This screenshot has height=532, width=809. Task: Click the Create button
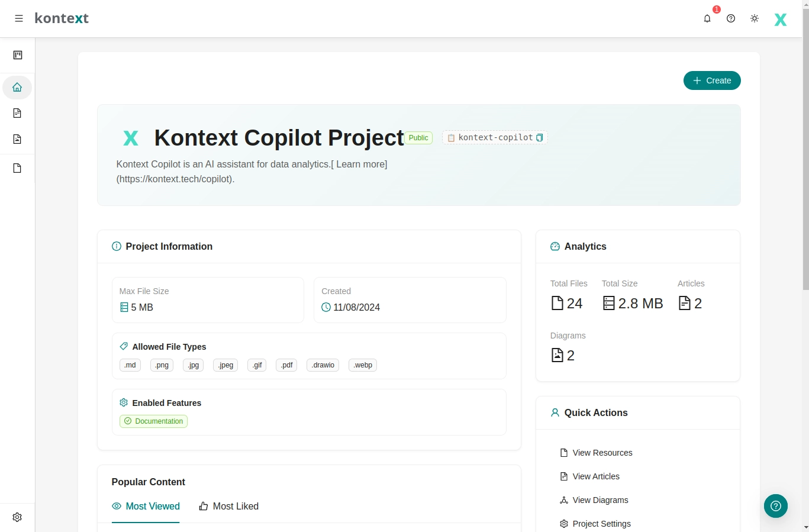coord(712,80)
